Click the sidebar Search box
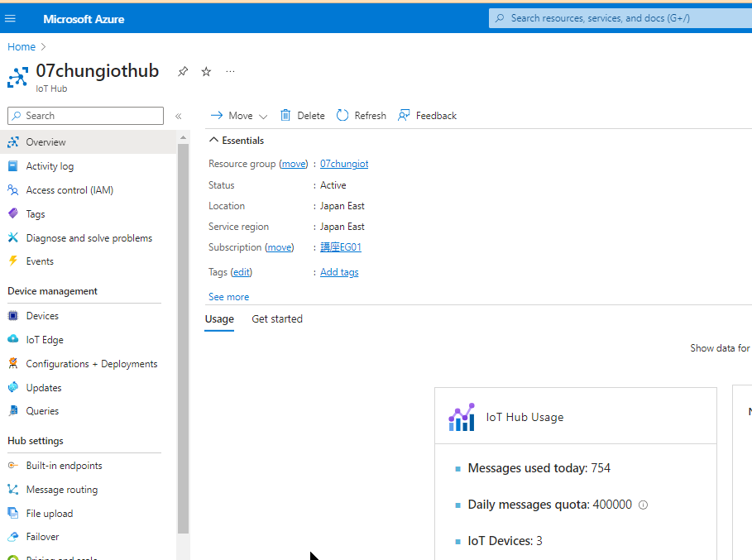Viewport: 752px width, 560px height. [x=85, y=116]
